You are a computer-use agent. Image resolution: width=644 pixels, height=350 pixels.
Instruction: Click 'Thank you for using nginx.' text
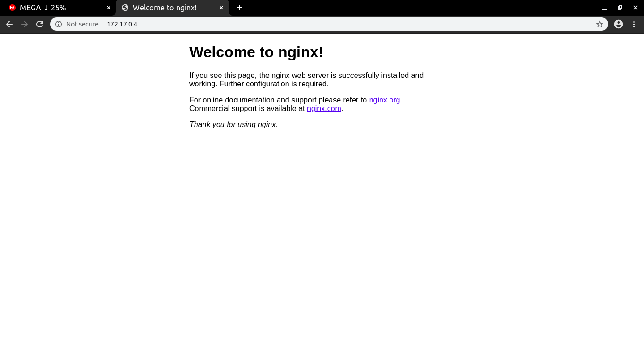click(234, 125)
